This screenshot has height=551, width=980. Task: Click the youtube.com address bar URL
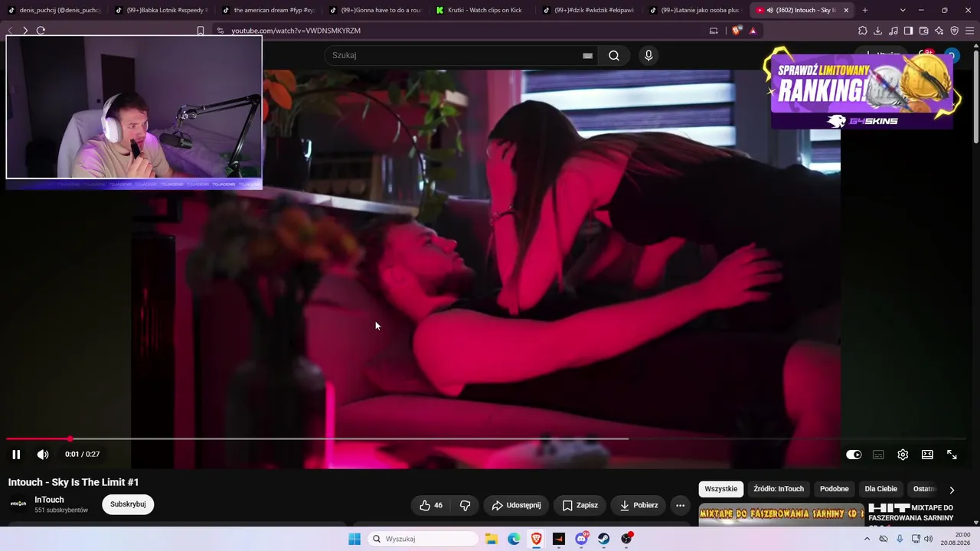pos(296,31)
